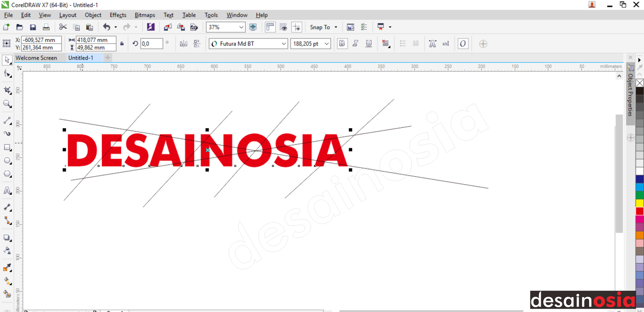Select the Connector tool

click(7, 221)
